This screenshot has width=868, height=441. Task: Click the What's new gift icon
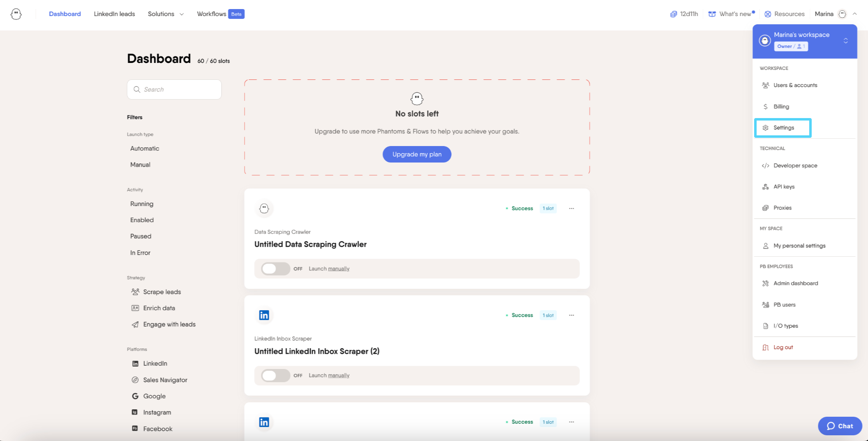[x=712, y=14]
